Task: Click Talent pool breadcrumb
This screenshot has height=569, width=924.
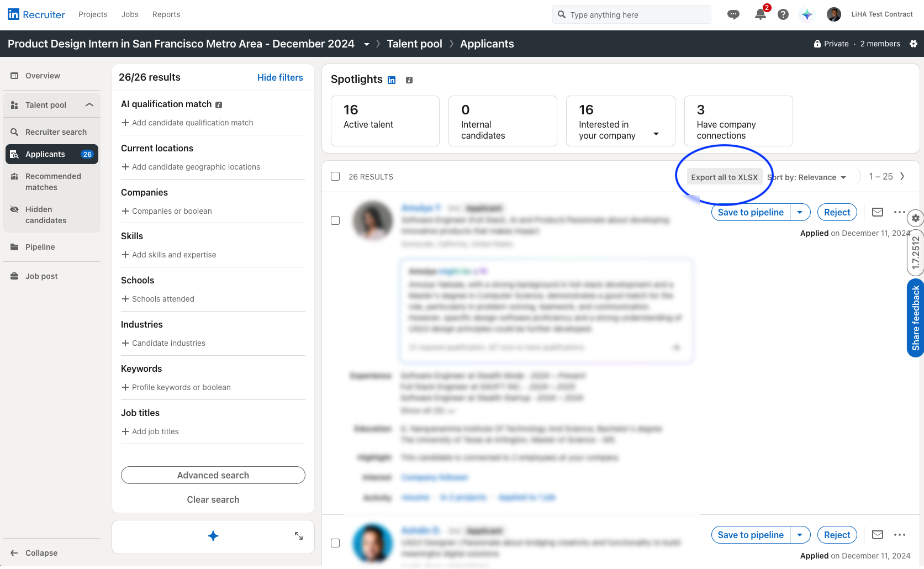Action: (414, 44)
